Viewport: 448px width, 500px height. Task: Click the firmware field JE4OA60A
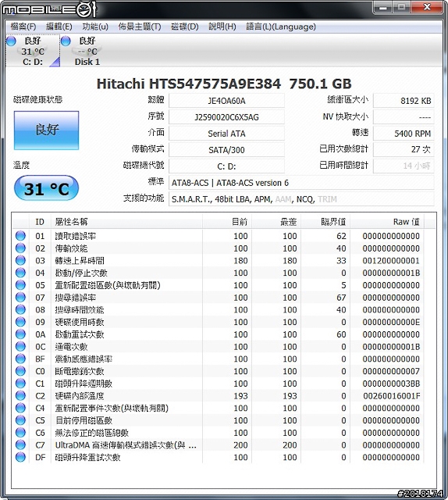click(x=226, y=101)
